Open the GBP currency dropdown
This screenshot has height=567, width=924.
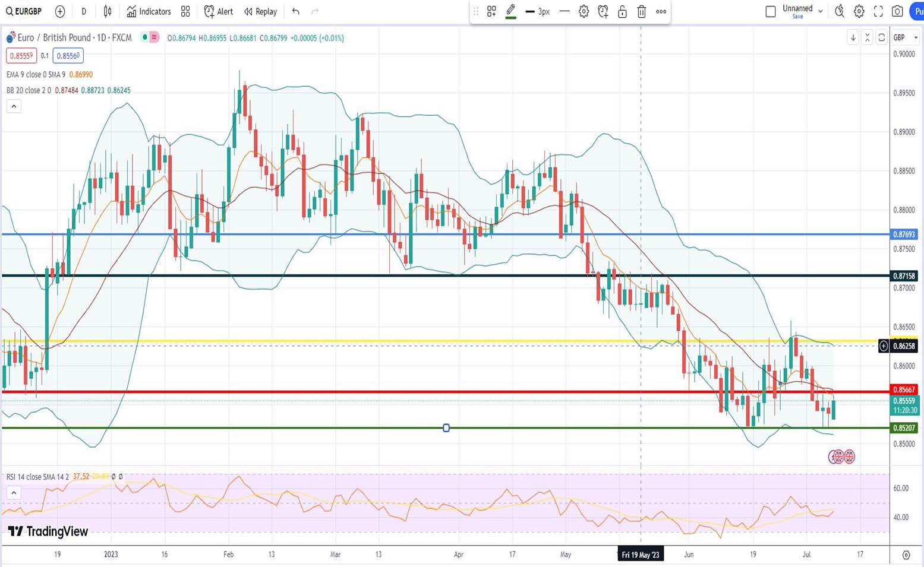[906, 37]
